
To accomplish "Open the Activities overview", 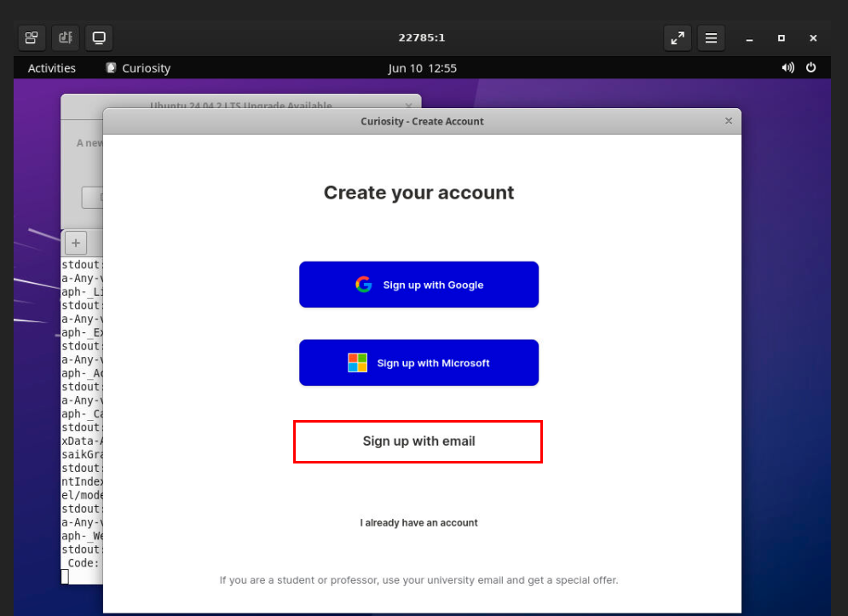I will pos(52,68).
